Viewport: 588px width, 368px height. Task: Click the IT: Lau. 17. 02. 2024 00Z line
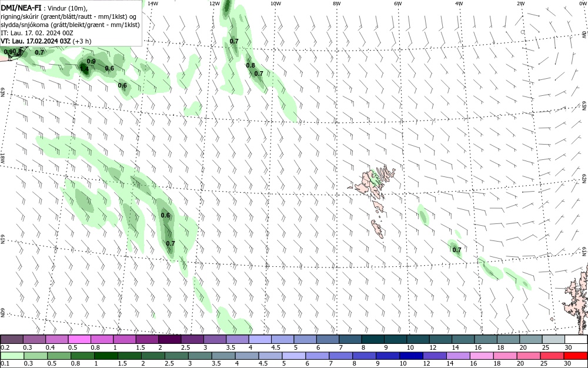coord(36,33)
